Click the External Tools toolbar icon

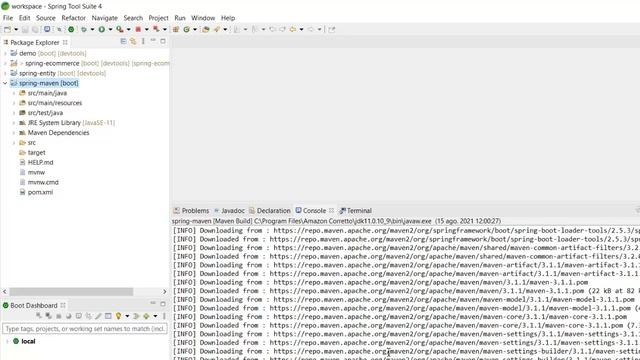[x=120, y=29]
